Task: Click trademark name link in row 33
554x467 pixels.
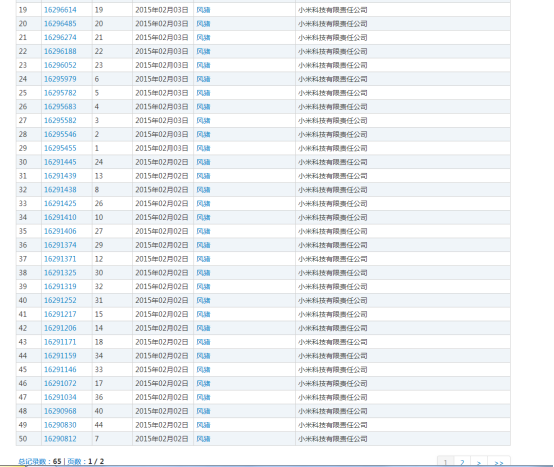Action: (203, 203)
